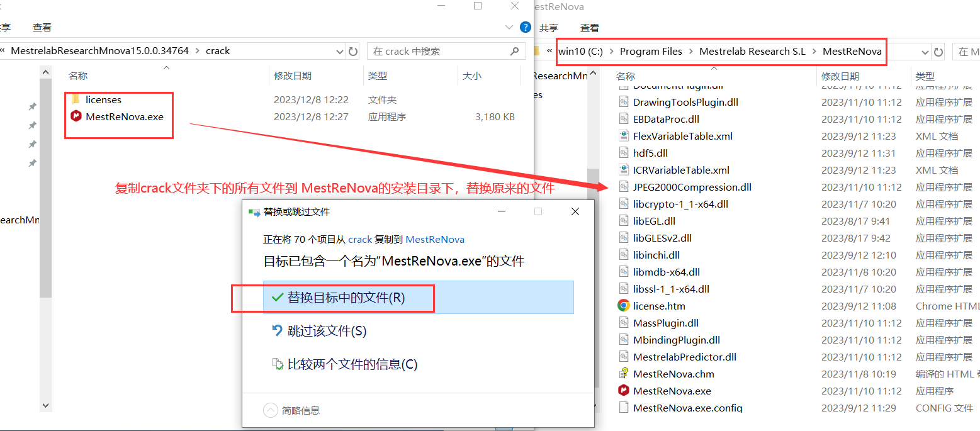Open the 共享 tab in MestReNova window
This screenshot has width=980, height=431.
pyautogui.click(x=549, y=28)
